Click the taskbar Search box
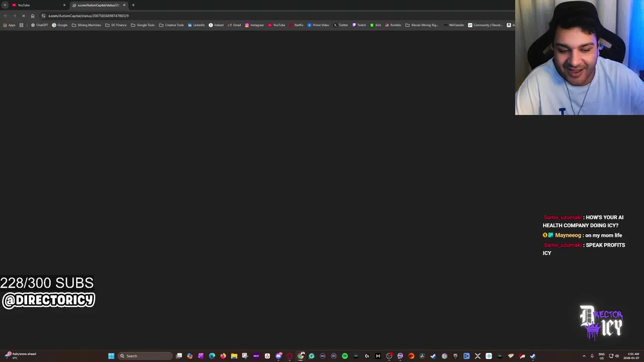 (x=145, y=356)
